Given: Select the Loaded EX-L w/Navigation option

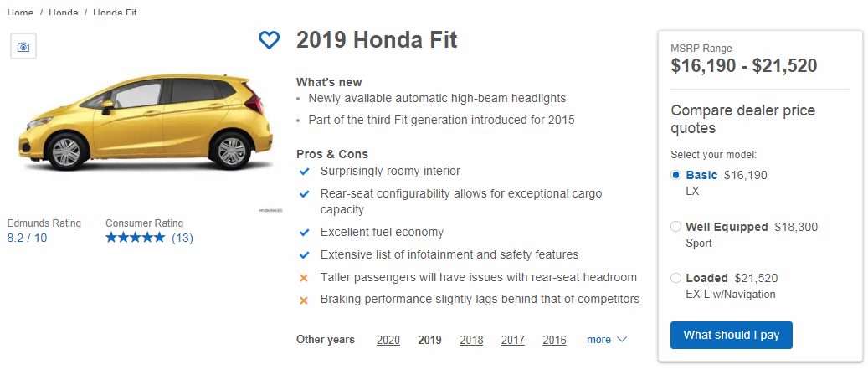Looking at the screenshot, I should (x=676, y=278).
